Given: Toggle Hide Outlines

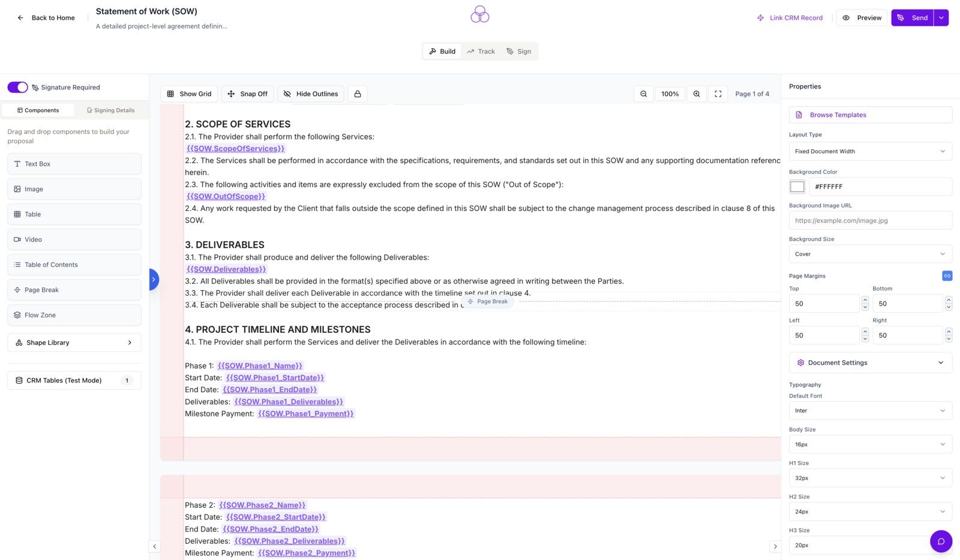Looking at the screenshot, I should coord(310,94).
